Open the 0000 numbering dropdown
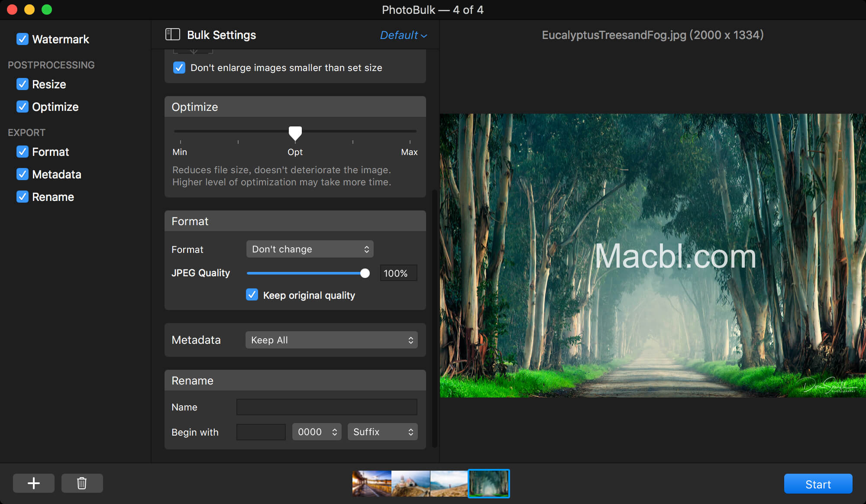The image size is (866, 504). (x=317, y=432)
